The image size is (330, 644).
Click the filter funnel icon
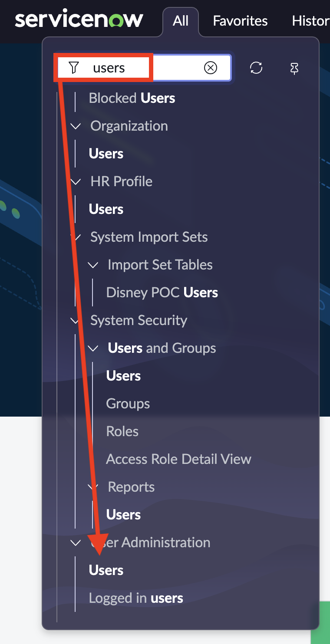click(74, 68)
